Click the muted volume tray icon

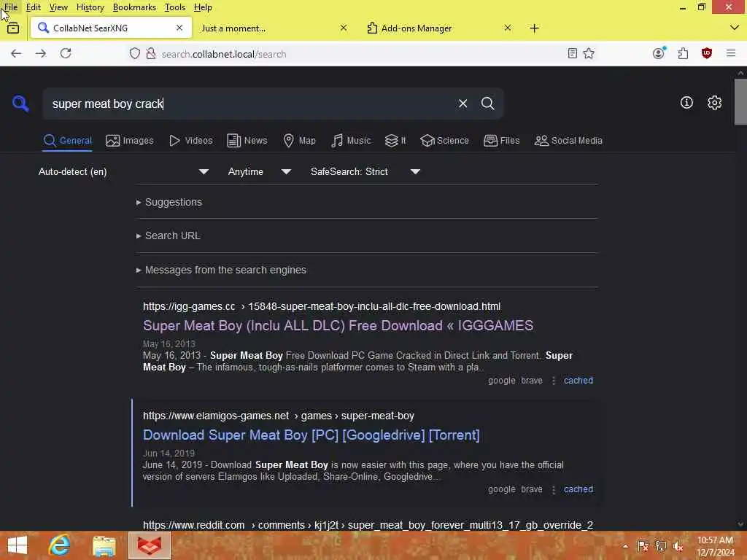click(x=678, y=545)
